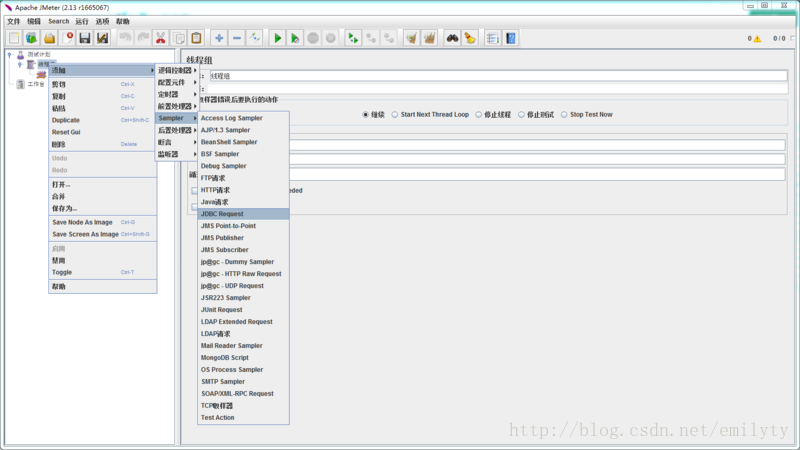Click the Redo arrow icon
Image resolution: width=800 pixels, height=450 pixels.
(x=143, y=38)
